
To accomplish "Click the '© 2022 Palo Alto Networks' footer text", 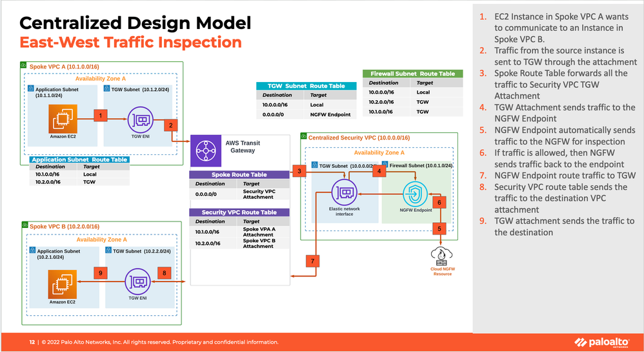I will tap(160, 342).
